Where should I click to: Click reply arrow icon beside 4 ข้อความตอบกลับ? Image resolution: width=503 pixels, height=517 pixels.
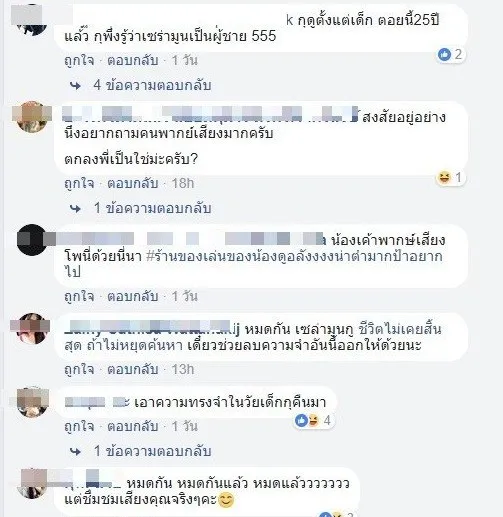click(76, 86)
